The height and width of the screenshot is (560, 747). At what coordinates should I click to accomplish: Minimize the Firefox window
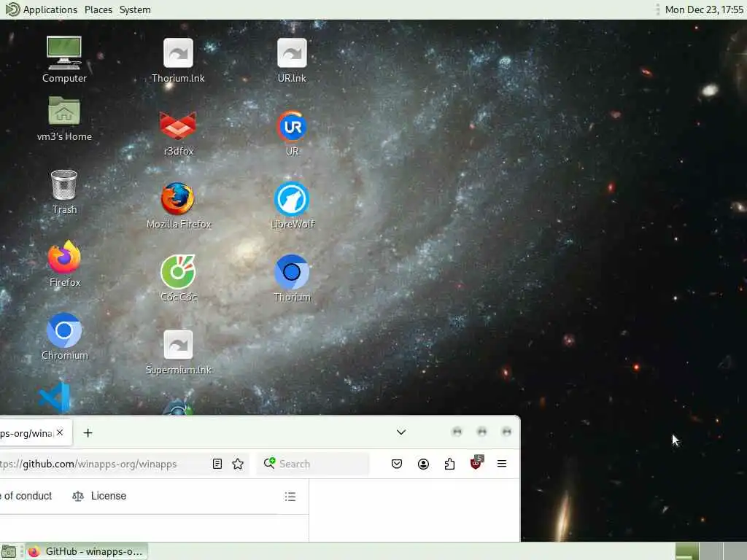(457, 432)
